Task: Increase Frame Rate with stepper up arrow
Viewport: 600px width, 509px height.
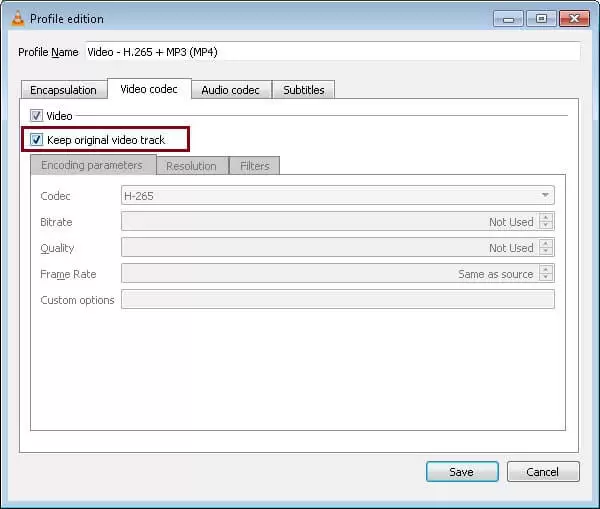Action: (x=546, y=269)
